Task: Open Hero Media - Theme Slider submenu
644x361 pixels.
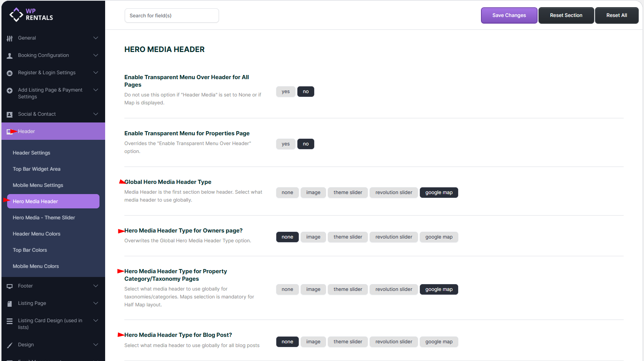Action: click(44, 218)
